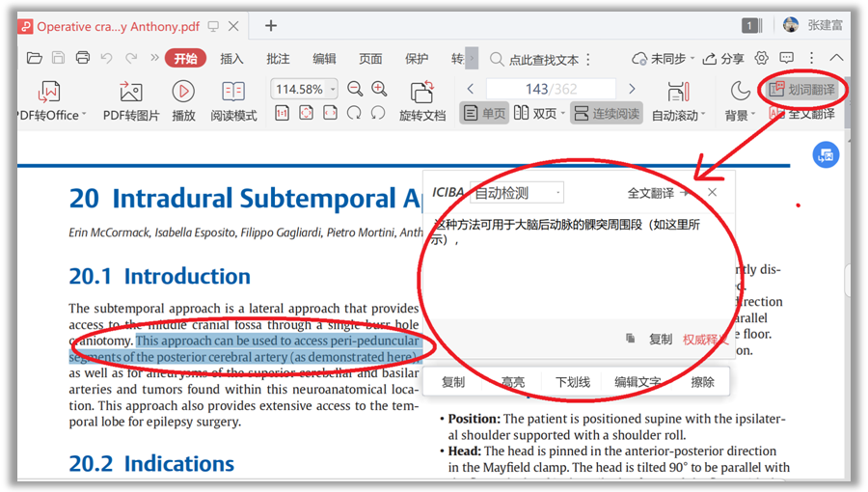This screenshot has width=868, height=492.
Task: Toggle 划词翻译 word translation
Action: point(801,90)
